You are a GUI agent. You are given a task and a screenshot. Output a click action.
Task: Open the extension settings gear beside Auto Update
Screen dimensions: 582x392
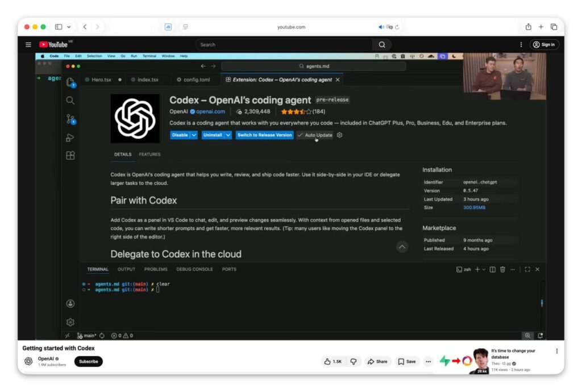pos(339,135)
